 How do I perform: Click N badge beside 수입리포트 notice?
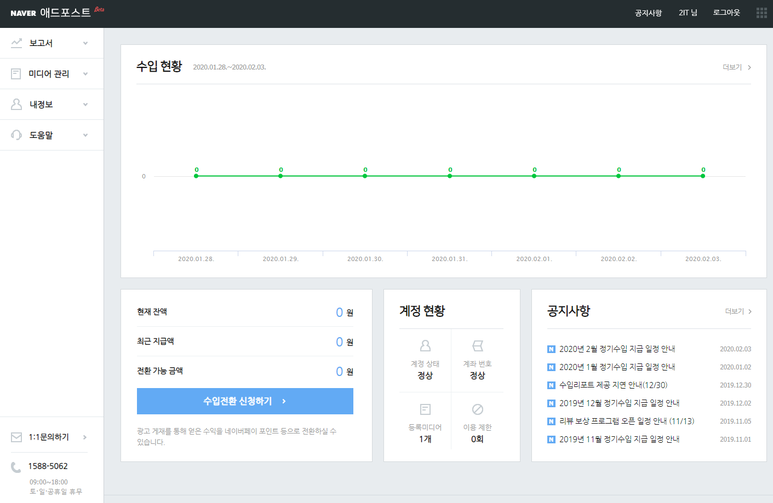click(551, 385)
